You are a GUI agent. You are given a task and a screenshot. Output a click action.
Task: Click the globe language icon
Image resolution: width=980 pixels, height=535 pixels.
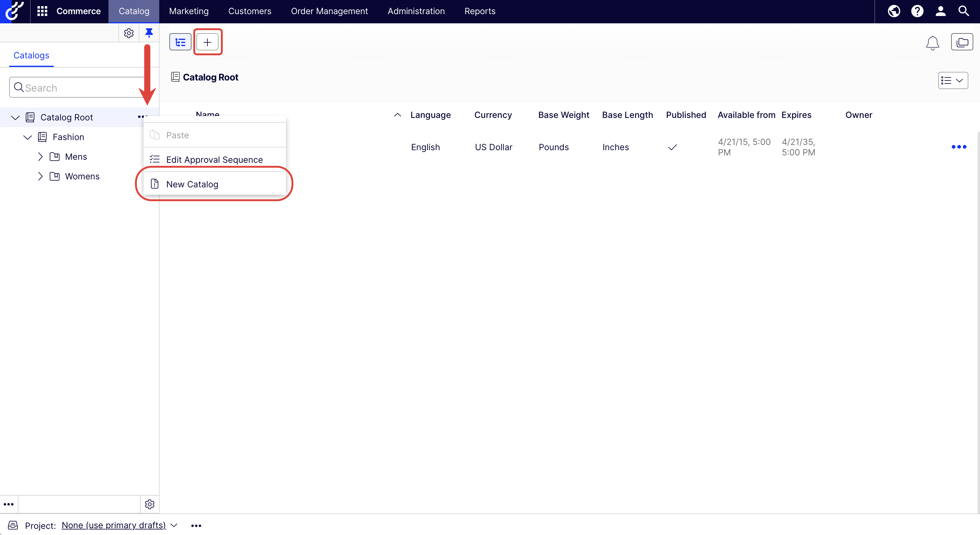coord(894,11)
